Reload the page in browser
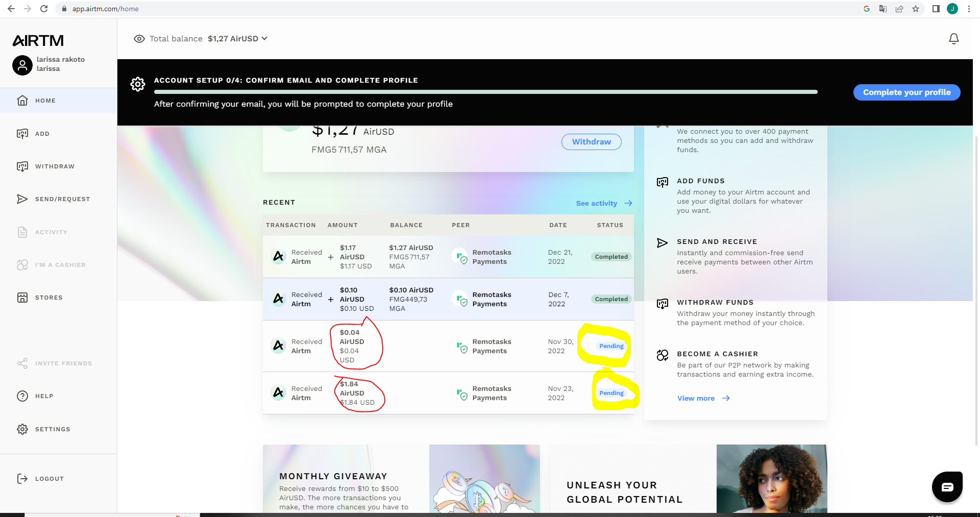This screenshot has width=980, height=517. click(44, 9)
